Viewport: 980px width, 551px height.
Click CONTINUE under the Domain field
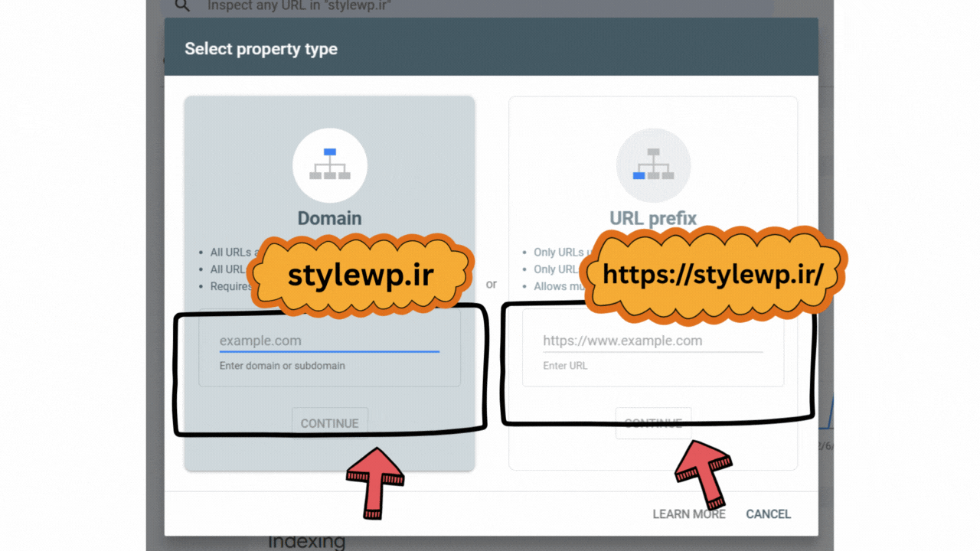pyautogui.click(x=330, y=423)
